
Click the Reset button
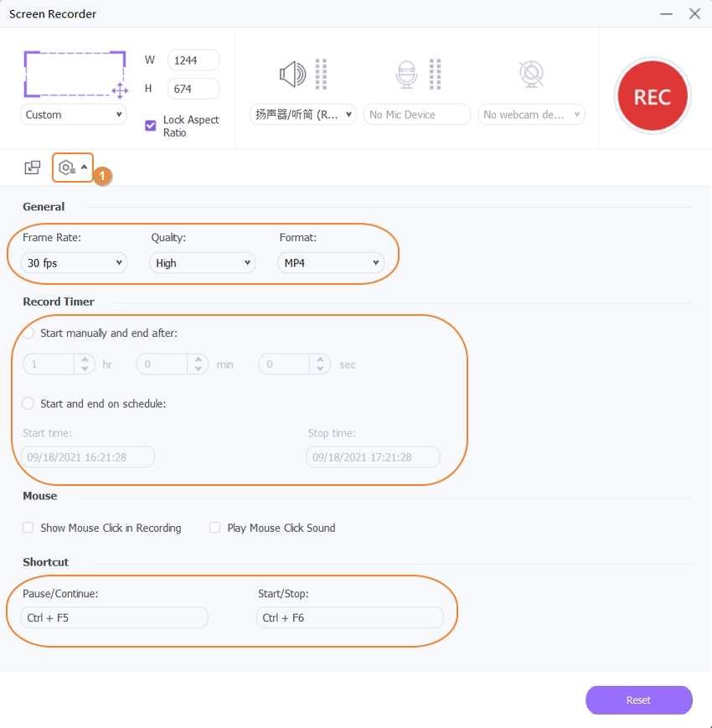point(638,700)
